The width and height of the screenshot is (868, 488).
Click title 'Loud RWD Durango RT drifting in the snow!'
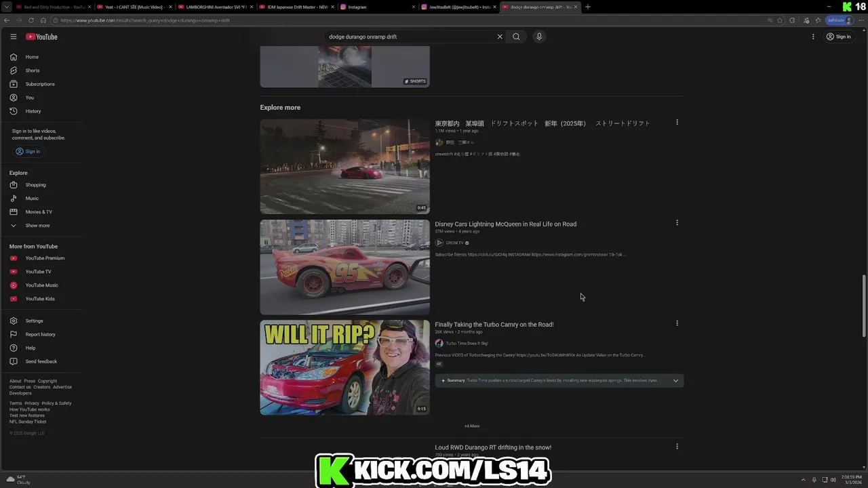coord(493,447)
